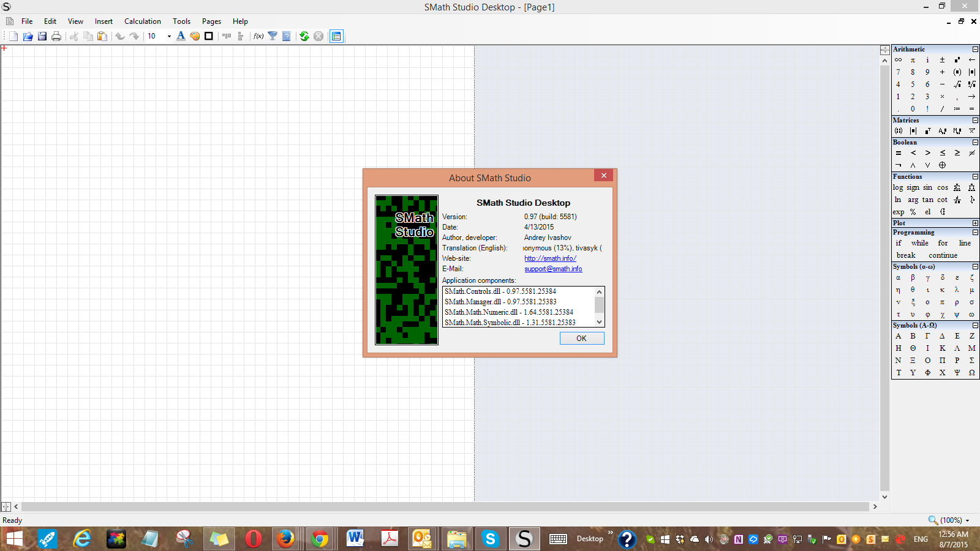Click the Open file toolbar icon
Image resolution: width=980 pixels, height=551 pixels.
coord(28,36)
